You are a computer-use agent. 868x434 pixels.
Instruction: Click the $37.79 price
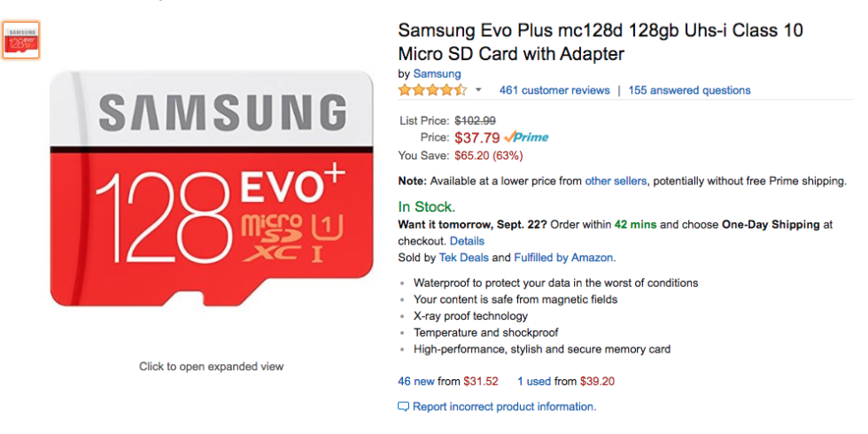pyautogui.click(x=477, y=137)
